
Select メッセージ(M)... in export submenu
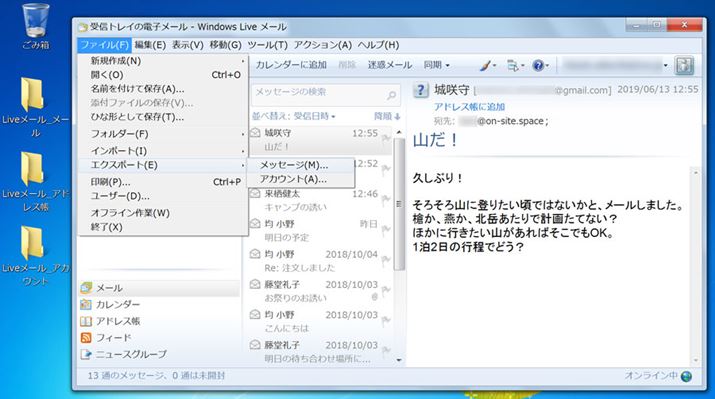(x=301, y=165)
